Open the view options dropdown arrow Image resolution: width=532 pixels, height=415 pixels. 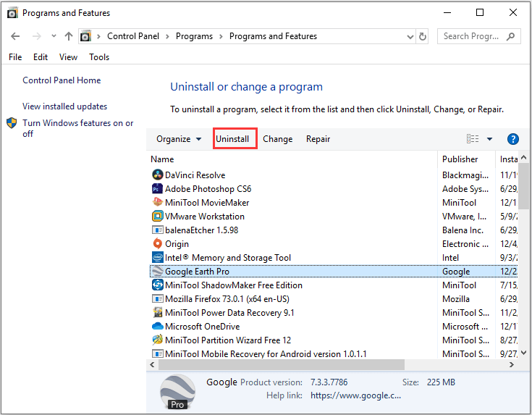click(x=489, y=139)
